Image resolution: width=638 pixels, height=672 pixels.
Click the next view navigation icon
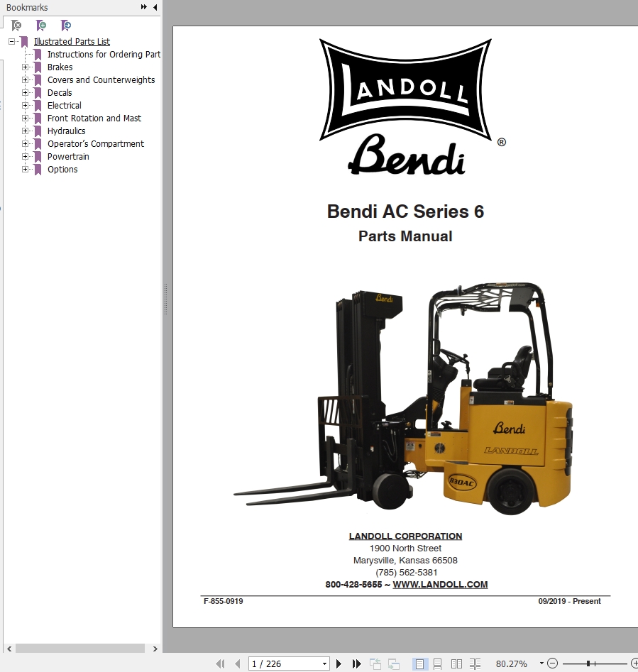393,664
